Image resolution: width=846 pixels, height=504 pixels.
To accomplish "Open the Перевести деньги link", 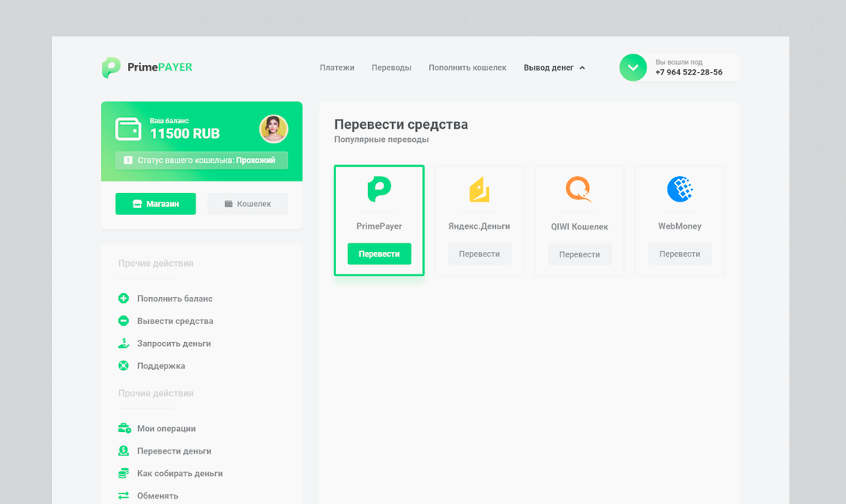I will [x=174, y=451].
